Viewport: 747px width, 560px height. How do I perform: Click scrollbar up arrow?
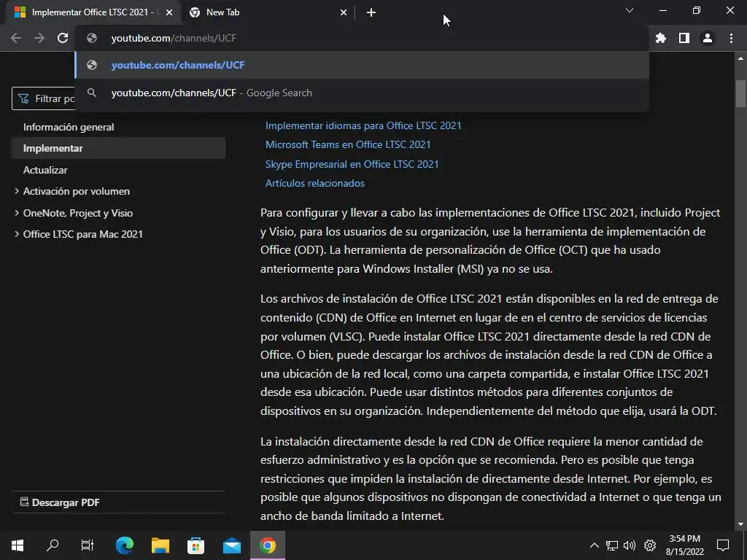740,58
